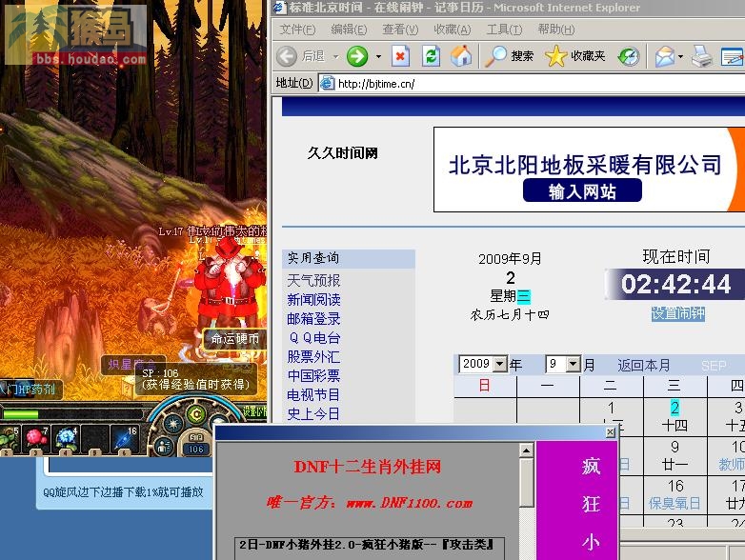
Task: Open the 帮助(H) menu
Action: [x=556, y=30]
